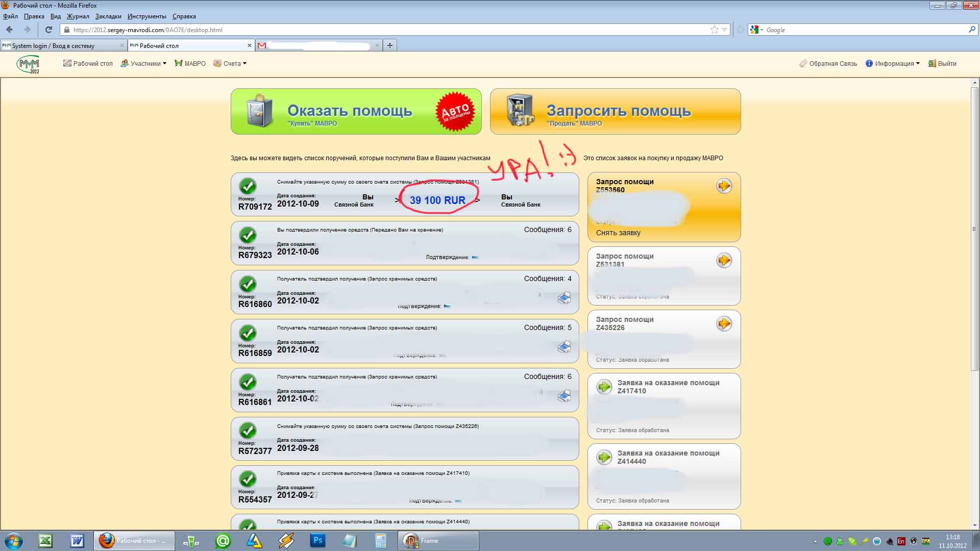Click date 2012-10-09 in first order
The width and height of the screenshot is (980, 551).
pos(298,204)
